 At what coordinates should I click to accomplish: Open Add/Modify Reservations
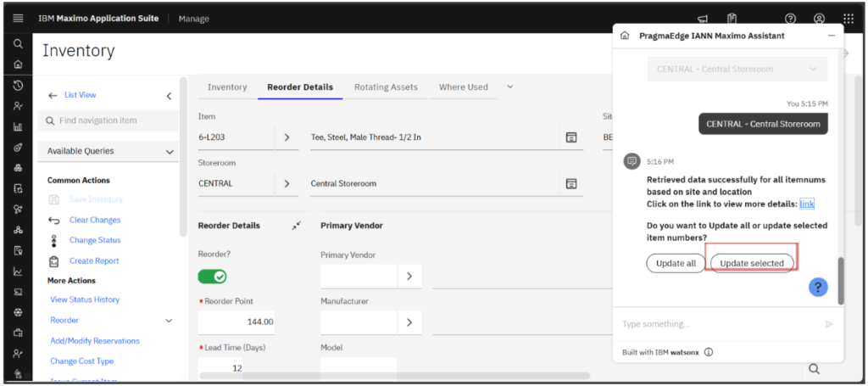(x=95, y=340)
